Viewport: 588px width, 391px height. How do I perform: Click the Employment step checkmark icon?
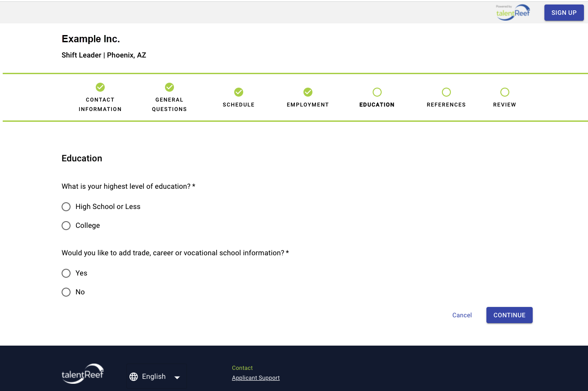(308, 92)
